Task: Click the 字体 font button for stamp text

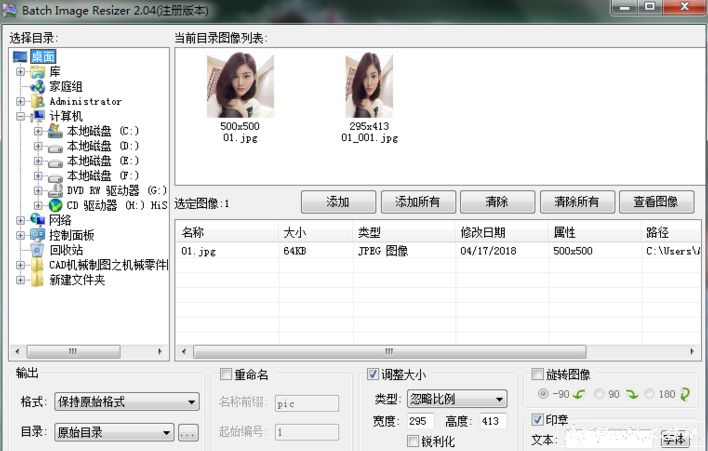Action: [675, 439]
